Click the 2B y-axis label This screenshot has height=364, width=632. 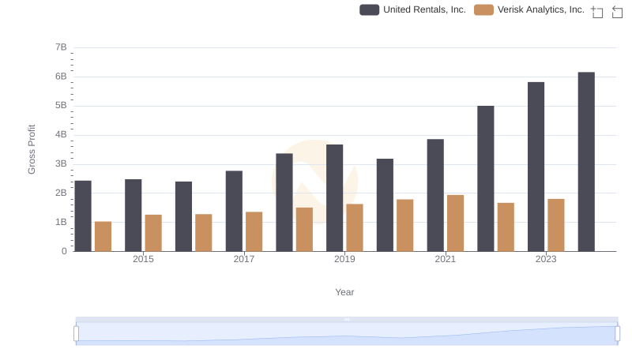tap(61, 193)
